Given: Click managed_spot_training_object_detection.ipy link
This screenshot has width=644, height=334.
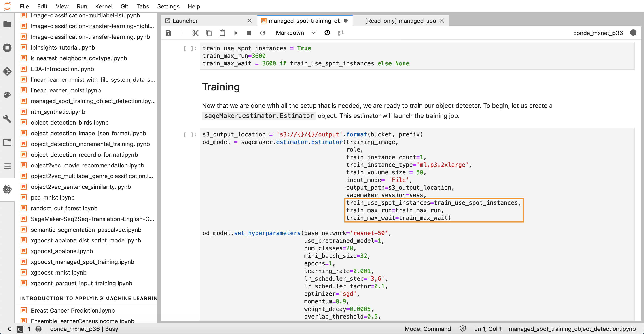Looking at the screenshot, I should click(93, 101).
